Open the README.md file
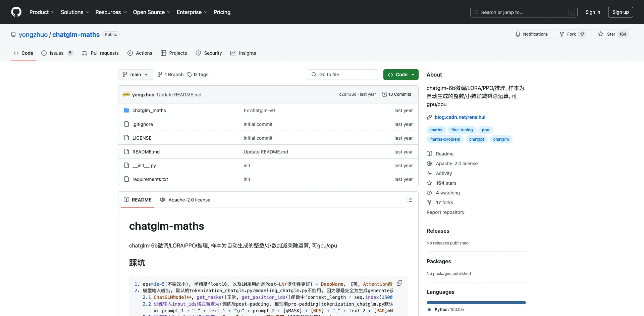This screenshot has height=316, width=644. 146,152
